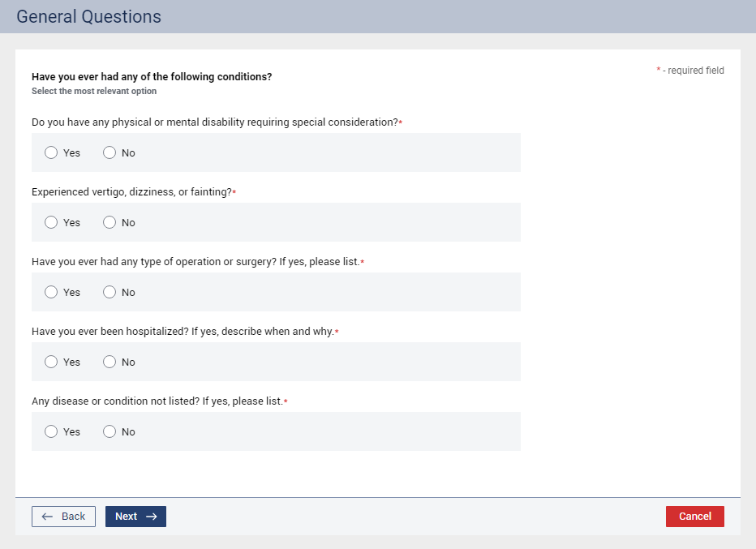Screen dimensions: 756x549
Task: Click the right arrow icon in Next button
Action: pyautogui.click(x=151, y=517)
